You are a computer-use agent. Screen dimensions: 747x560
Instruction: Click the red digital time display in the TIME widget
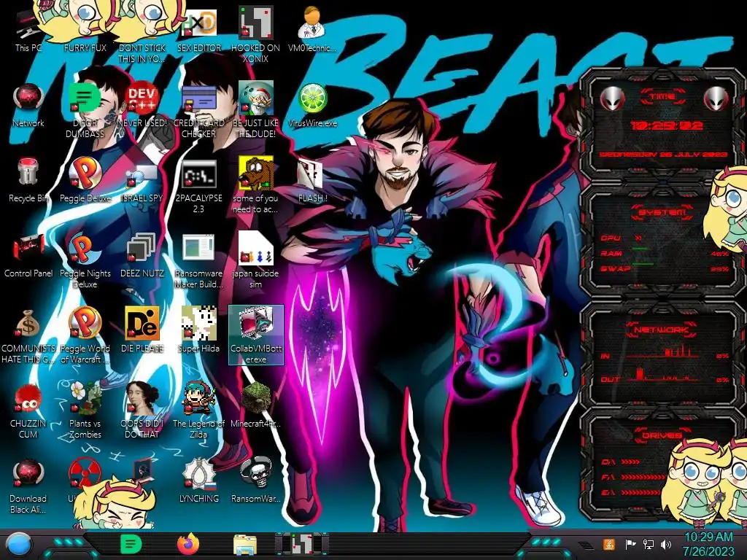click(667, 125)
